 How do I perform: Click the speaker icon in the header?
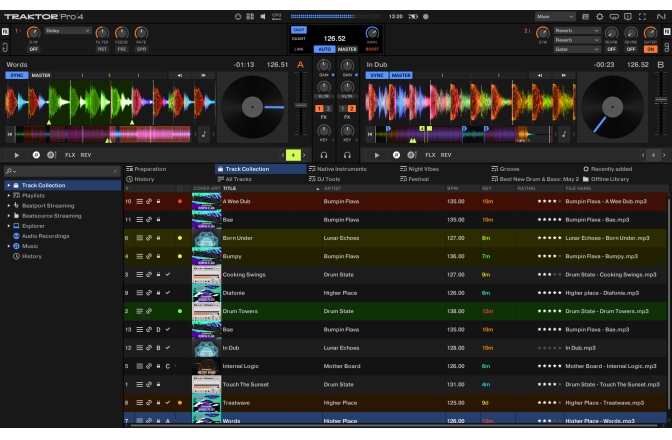point(263,17)
